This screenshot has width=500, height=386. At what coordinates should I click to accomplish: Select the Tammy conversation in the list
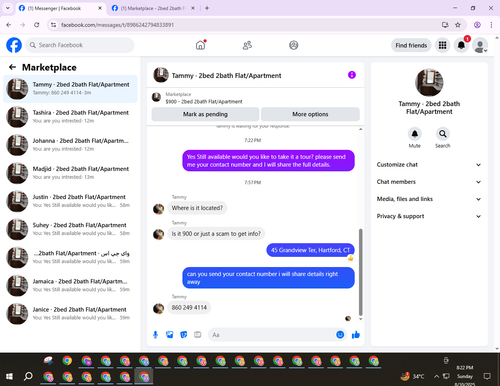(x=70, y=89)
